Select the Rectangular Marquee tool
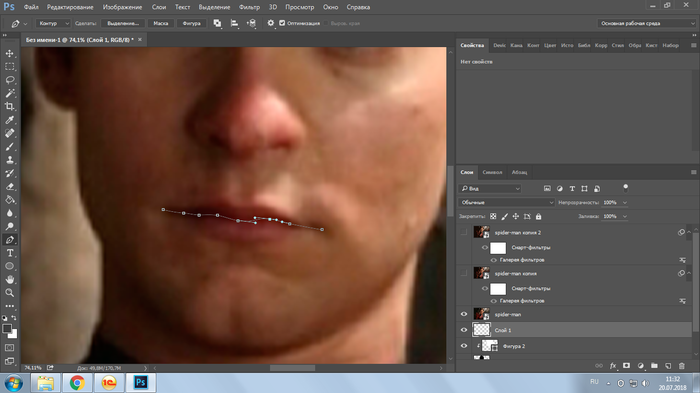The height and width of the screenshot is (393, 700). pos(9,67)
